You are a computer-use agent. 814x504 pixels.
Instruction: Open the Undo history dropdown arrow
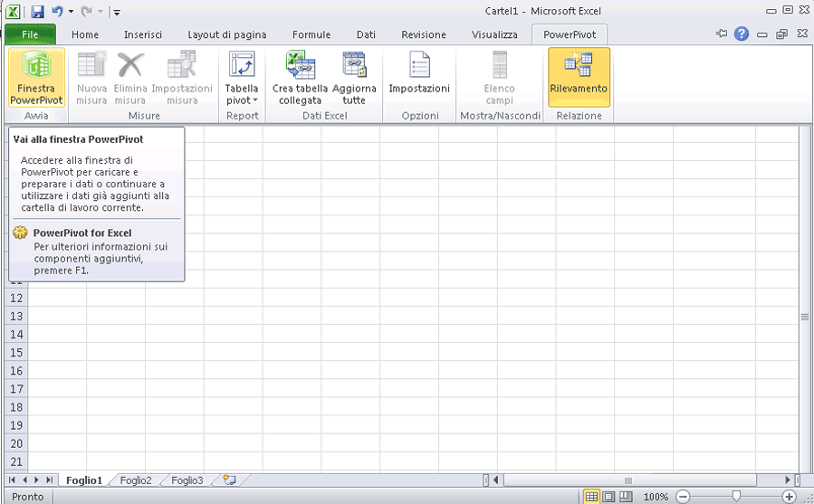(72, 12)
